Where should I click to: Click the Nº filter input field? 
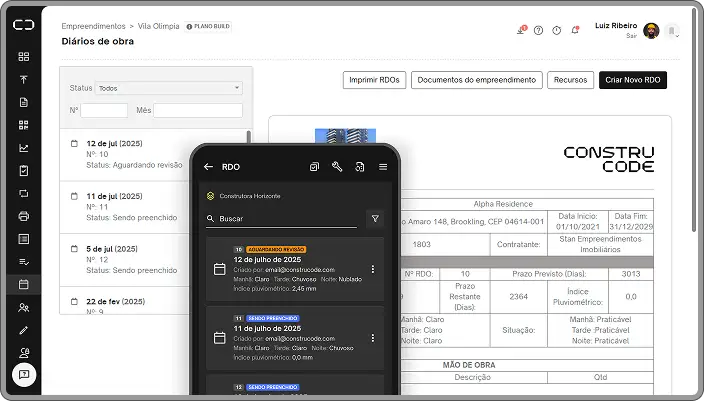[104, 110]
